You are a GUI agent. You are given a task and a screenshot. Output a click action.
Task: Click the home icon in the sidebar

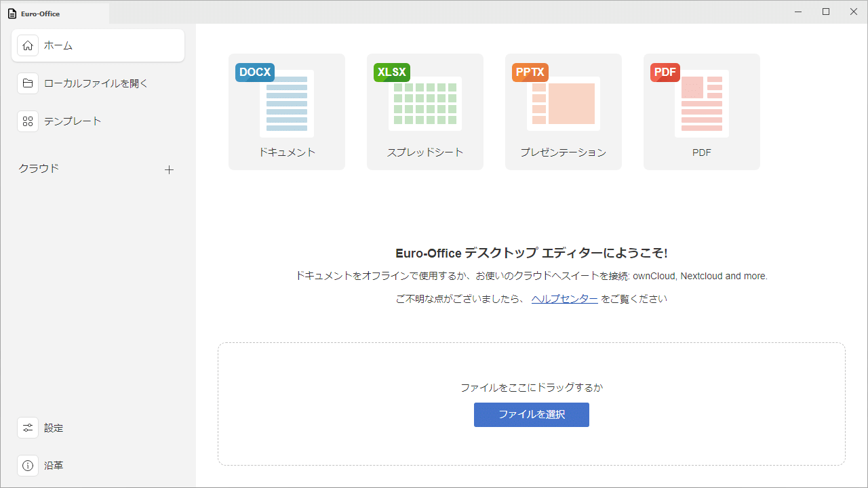point(28,45)
